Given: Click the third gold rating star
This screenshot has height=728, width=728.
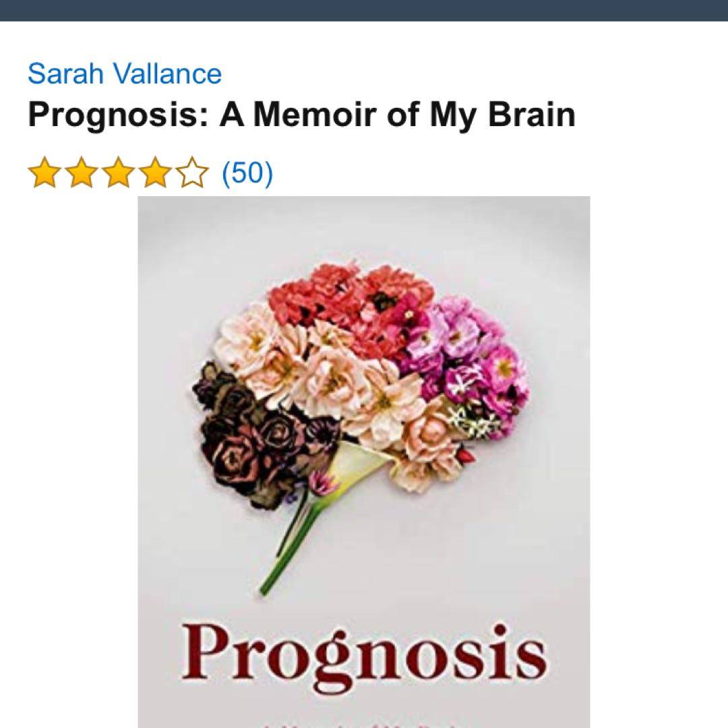Looking at the screenshot, I should pyautogui.click(x=119, y=173).
